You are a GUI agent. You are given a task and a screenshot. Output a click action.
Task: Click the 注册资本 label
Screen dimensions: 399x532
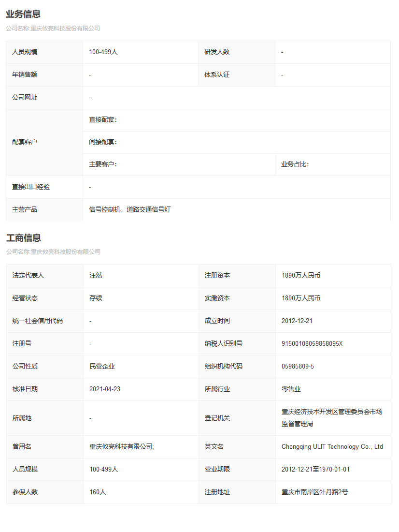click(217, 276)
